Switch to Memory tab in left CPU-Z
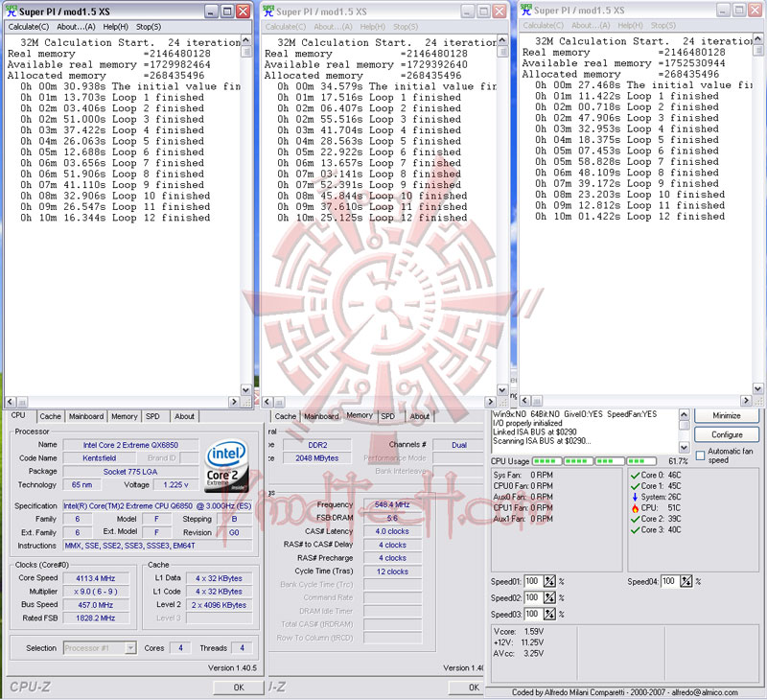767x700 pixels. (x=125, y=416)
